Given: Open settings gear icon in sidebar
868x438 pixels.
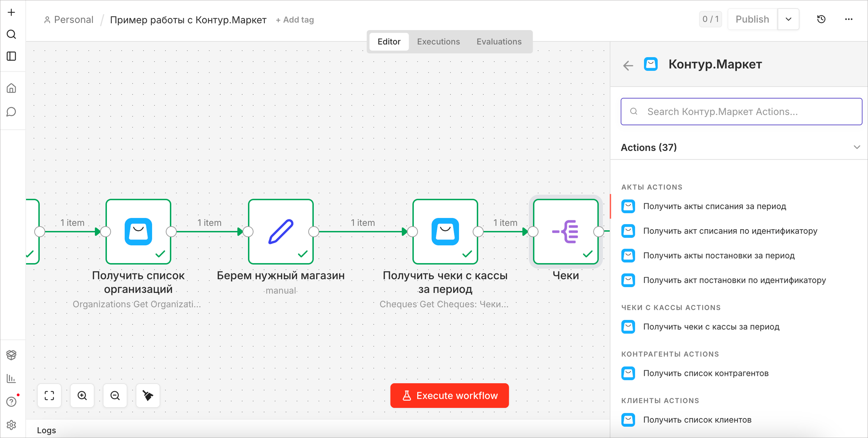Looking at the screenshot, I should click(x=11, y=425).
